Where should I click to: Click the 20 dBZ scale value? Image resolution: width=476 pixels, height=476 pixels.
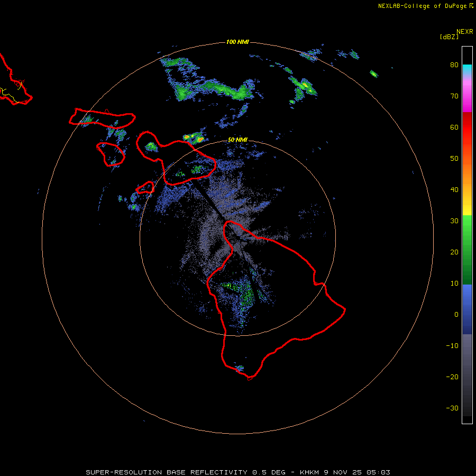click(454, 252)
